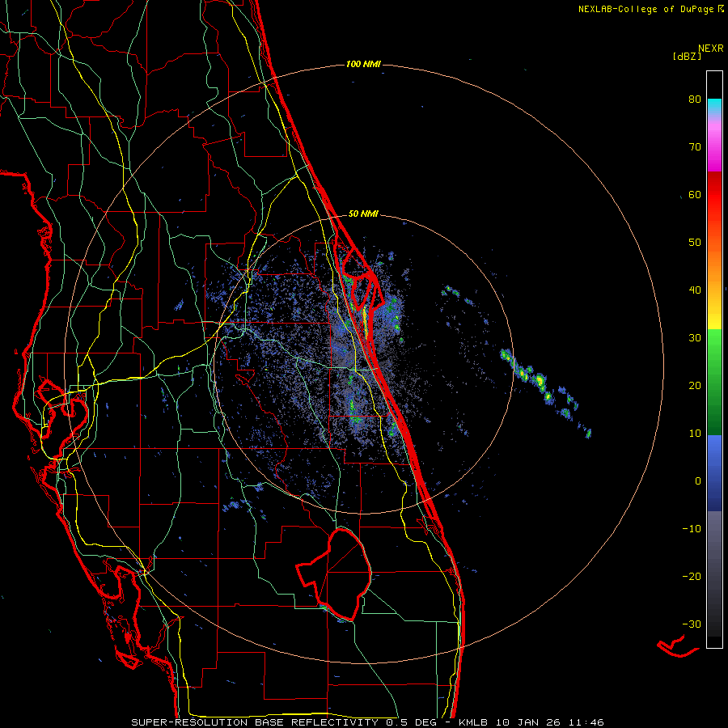Click the positive 20 value on the dBZ scale

pyautogui.click(x=695, y=386)
